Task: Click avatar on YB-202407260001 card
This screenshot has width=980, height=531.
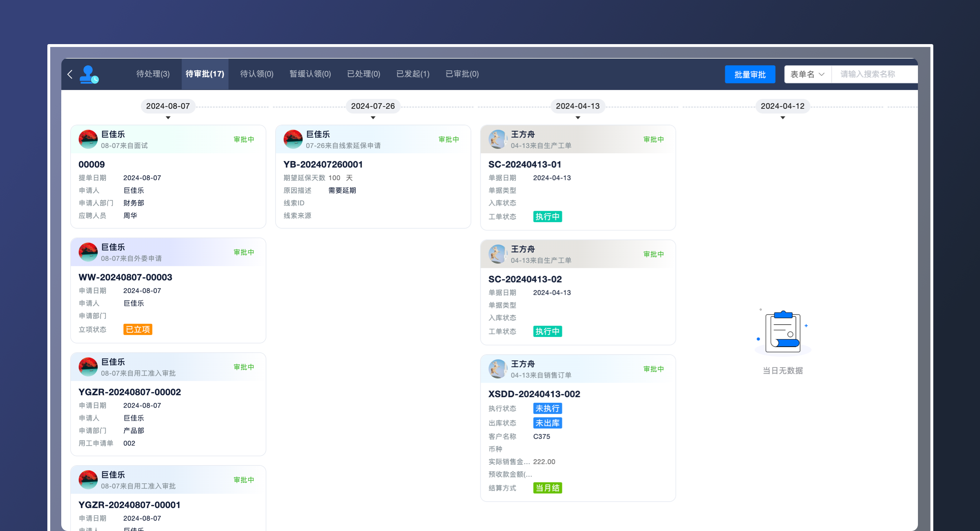Action: (293, 139)
